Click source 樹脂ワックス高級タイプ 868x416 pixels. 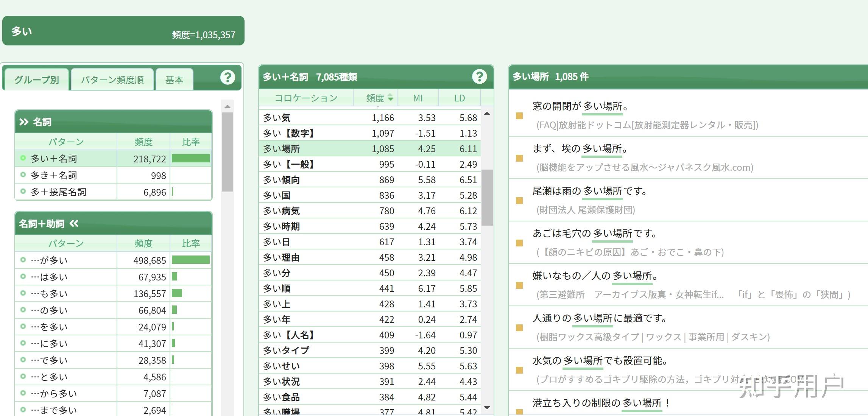[x=653, y=337]
